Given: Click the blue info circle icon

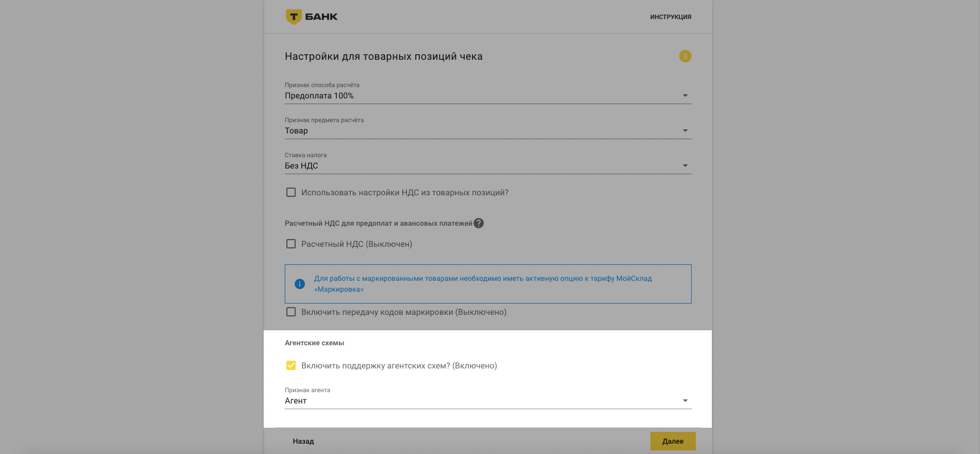Looking at the screenshot, I should 300,284.
